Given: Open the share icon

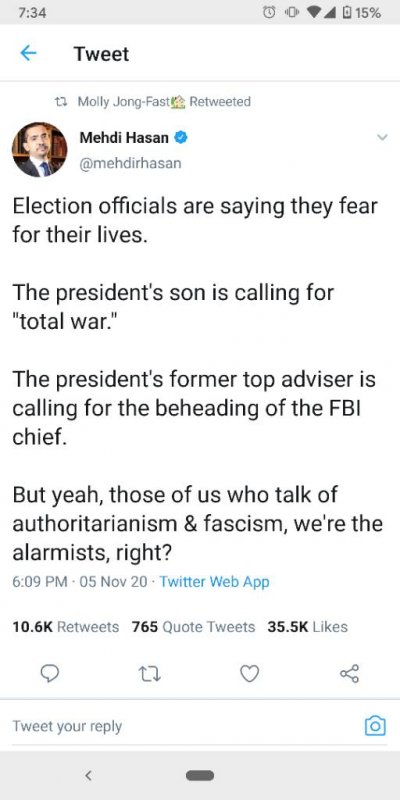Looking at the screenshot, I should pyautogui.click(x=349, y=673).
